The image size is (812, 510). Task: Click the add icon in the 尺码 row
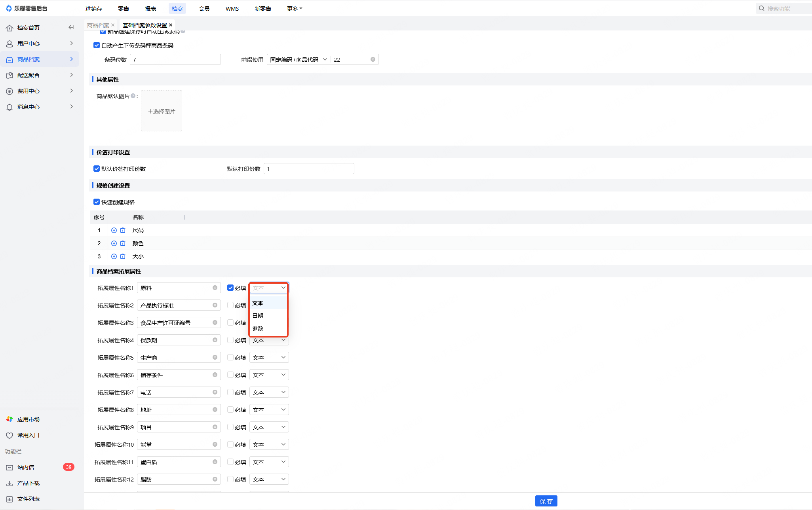(114, 230)
